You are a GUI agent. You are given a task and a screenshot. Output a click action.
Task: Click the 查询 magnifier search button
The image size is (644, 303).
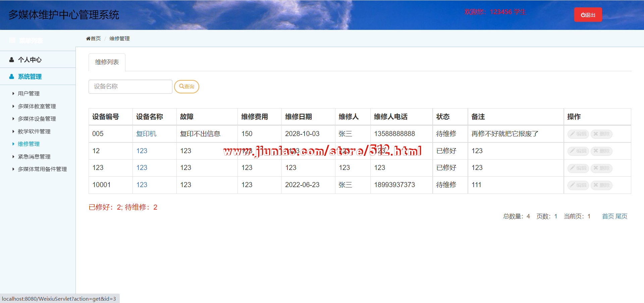(x=186, y=87)
